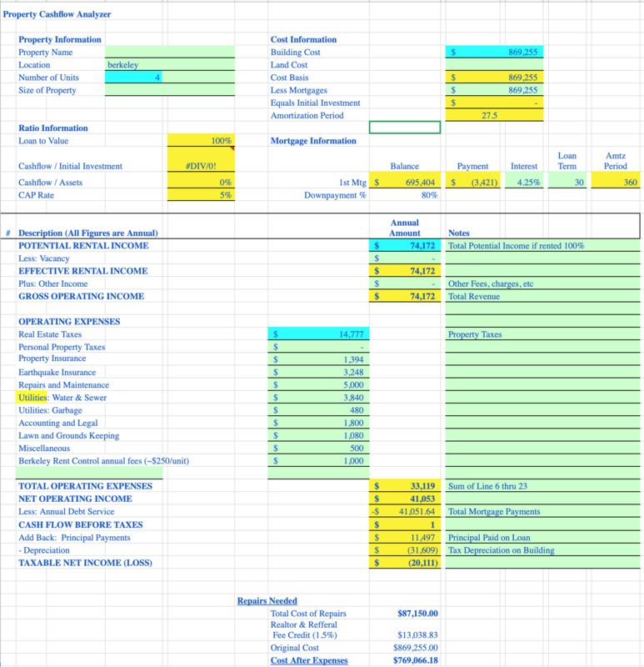The width and height of the screenshot is (644, 667).
Task: Click the empty Property Name input cell
Action: pyautogui.click(x=170, y=52)
